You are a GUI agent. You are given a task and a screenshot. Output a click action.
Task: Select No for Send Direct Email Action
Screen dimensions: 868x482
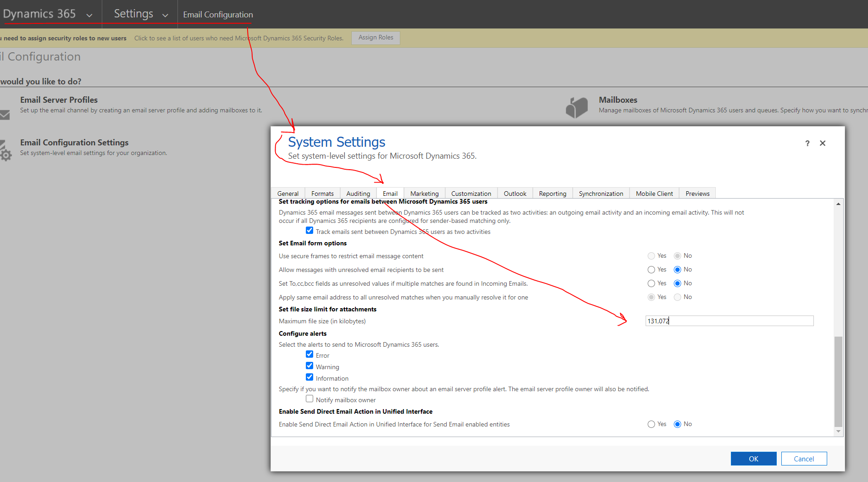(677, 424)
